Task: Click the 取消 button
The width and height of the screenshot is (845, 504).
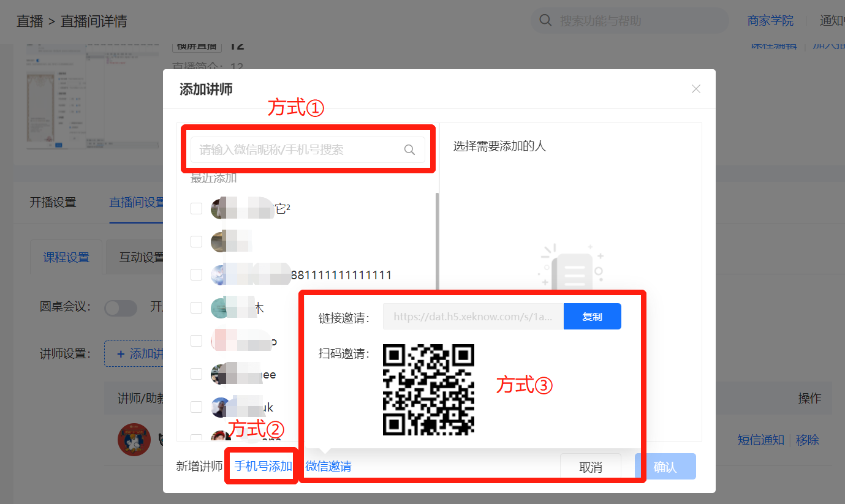Action: [x=591, y=467]
